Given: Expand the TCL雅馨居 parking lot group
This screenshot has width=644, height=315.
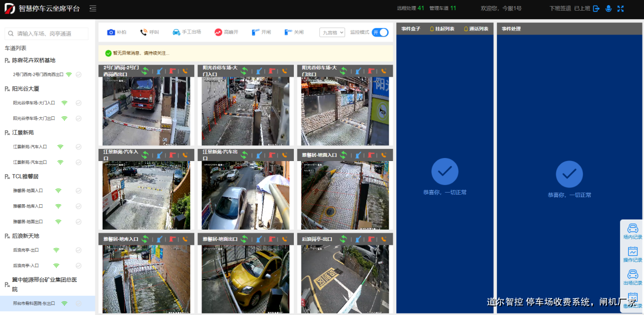Looking at the screenshot, I should [x=25, y=176].
